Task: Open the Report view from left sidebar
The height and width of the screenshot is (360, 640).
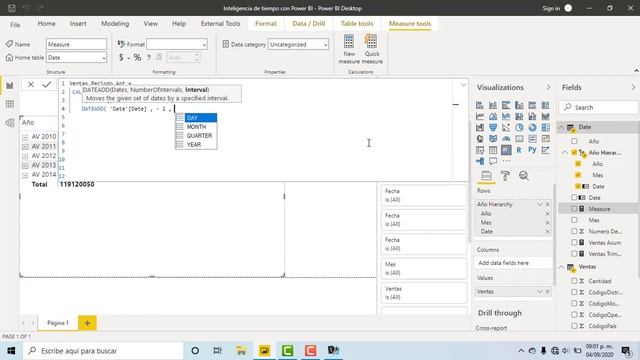Action: click(x=10, y=85)
